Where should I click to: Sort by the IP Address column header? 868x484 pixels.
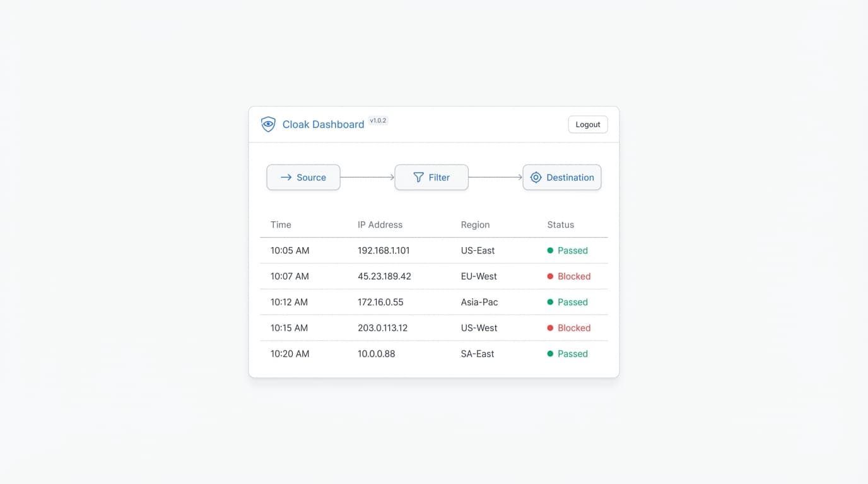click(x=380, y=225)
